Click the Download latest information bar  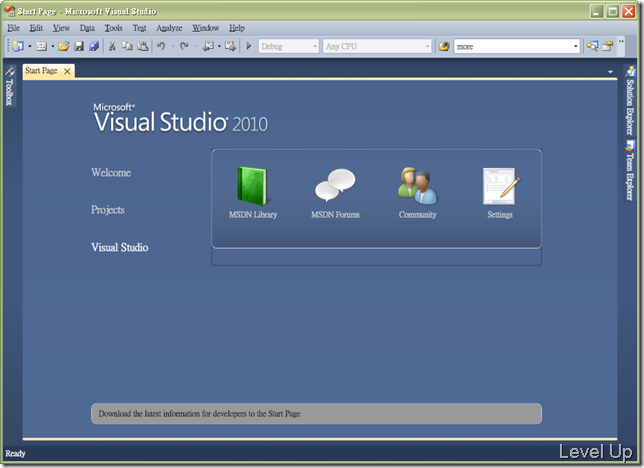pos(316,414)
